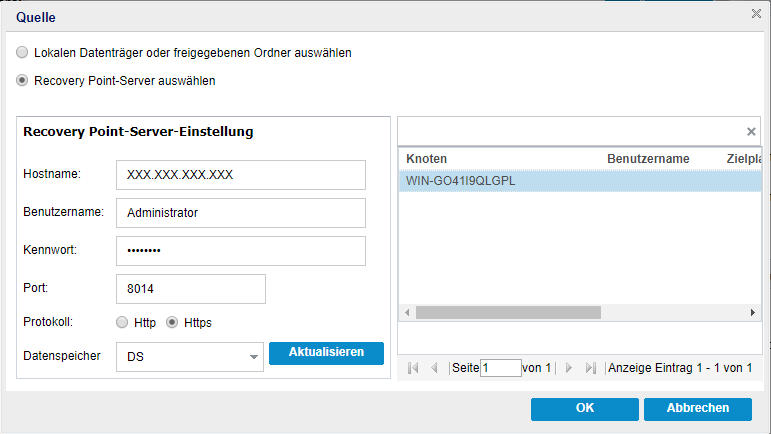Go to first page of node list

click(413, 368)
